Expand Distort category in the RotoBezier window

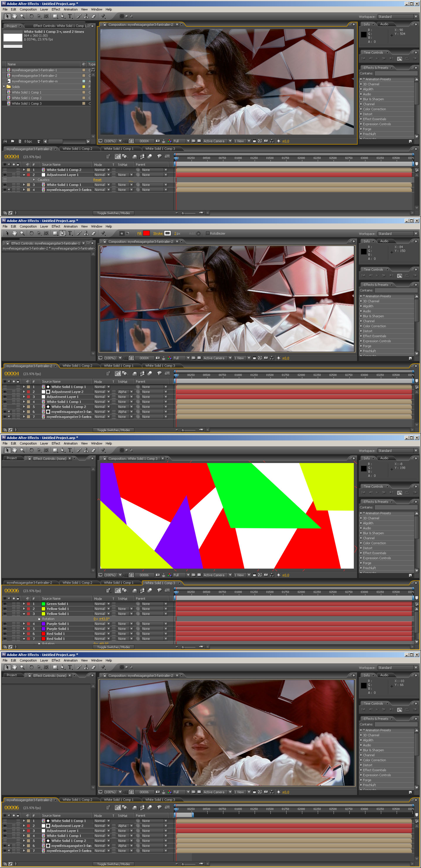click(361, 331)
